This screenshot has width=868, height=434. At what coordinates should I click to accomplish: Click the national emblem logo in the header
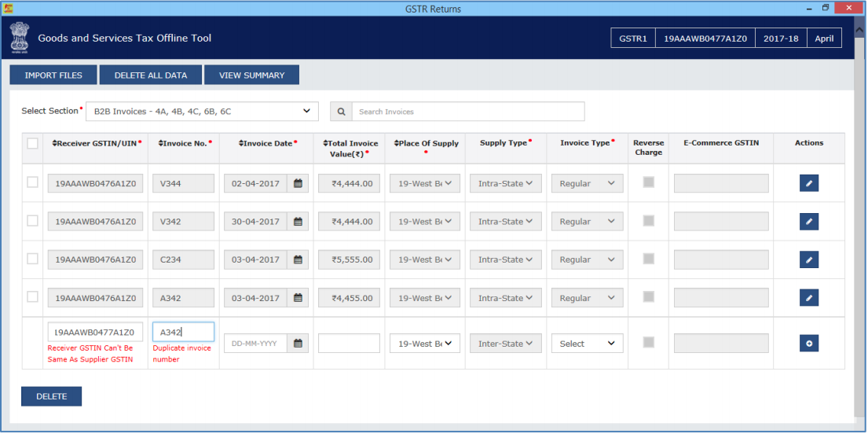click(19, 38)
